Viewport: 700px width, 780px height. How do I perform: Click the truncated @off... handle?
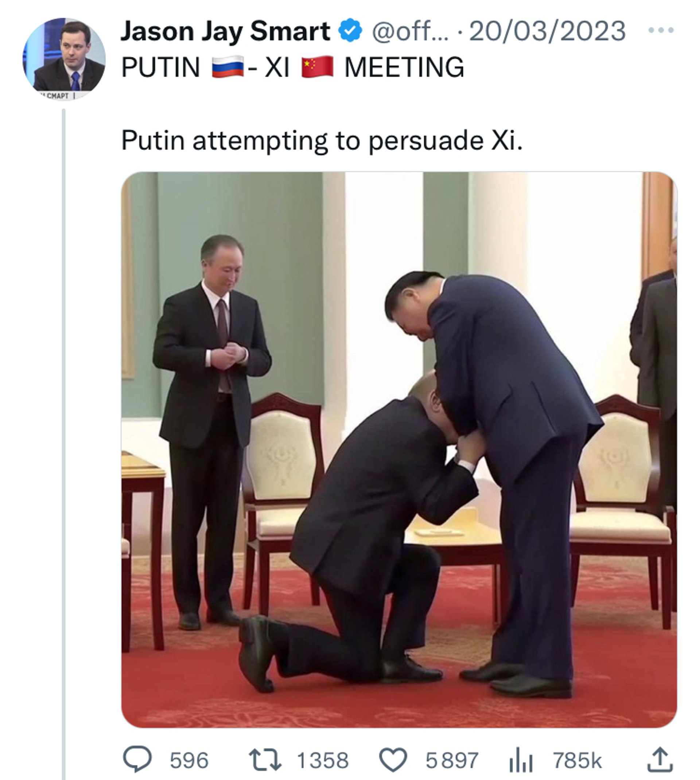(x=410, y=31)
